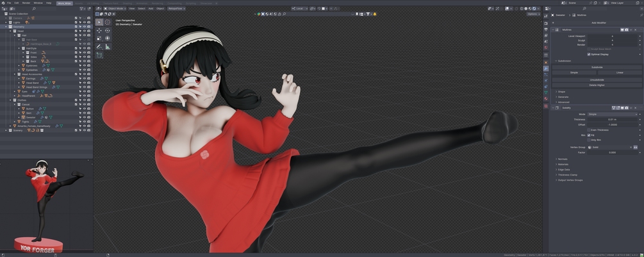The width and height of the screenshot is (644, 257).
Task: Open the Edit menu
Action: [x=17, y=3]
